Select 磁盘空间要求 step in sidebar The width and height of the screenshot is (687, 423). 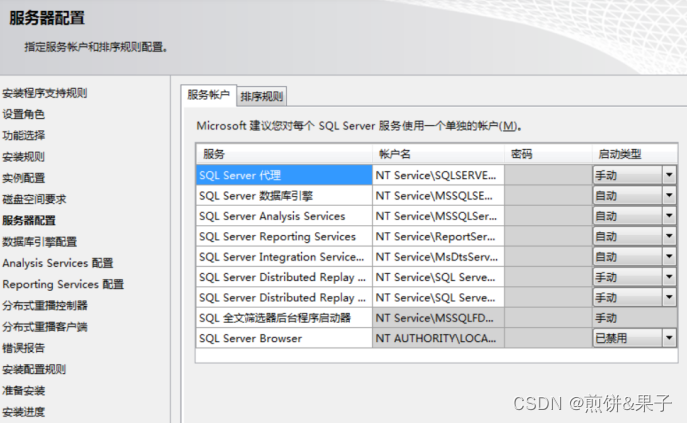[34, 199]
